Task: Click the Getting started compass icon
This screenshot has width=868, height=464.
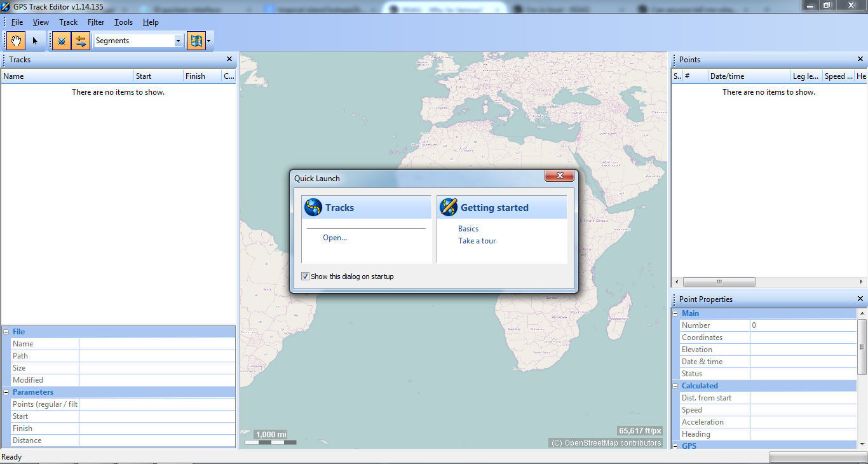Action: [449, 207]
